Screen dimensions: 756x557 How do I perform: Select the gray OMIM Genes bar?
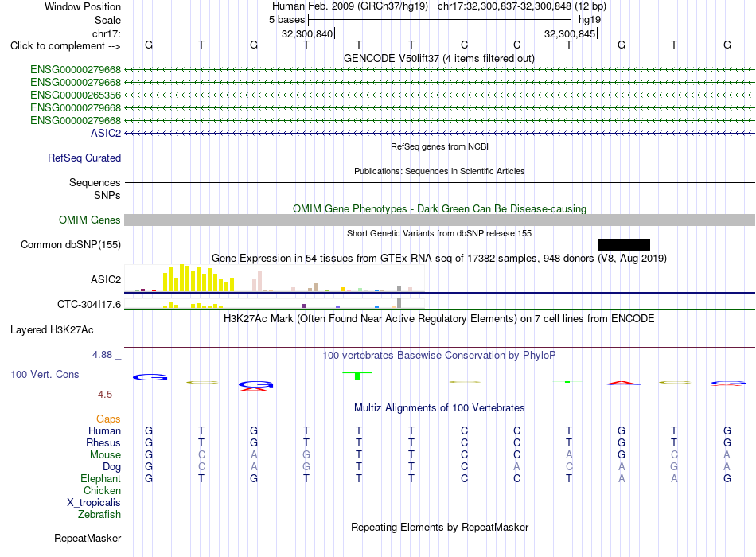click(439, 220)
